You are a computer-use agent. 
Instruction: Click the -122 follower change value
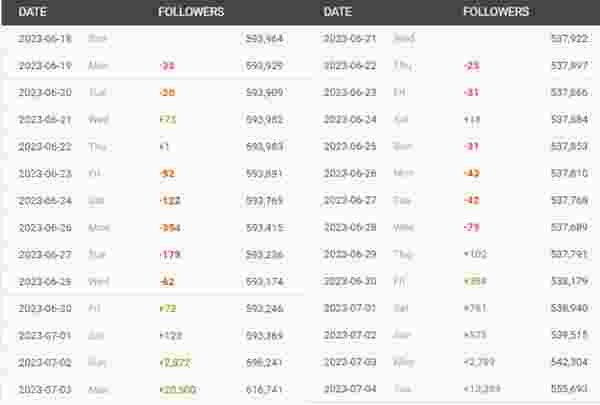[170, 201]
